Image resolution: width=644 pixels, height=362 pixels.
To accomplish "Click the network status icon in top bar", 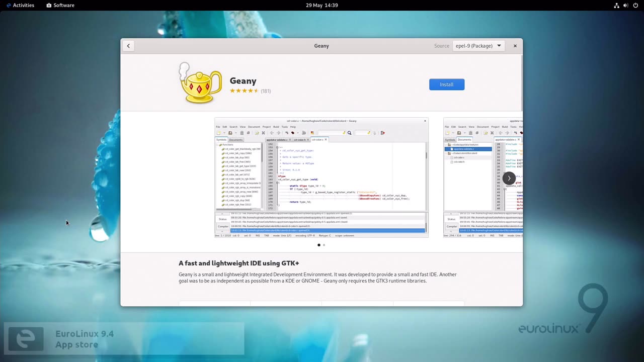I will [617, 5].
